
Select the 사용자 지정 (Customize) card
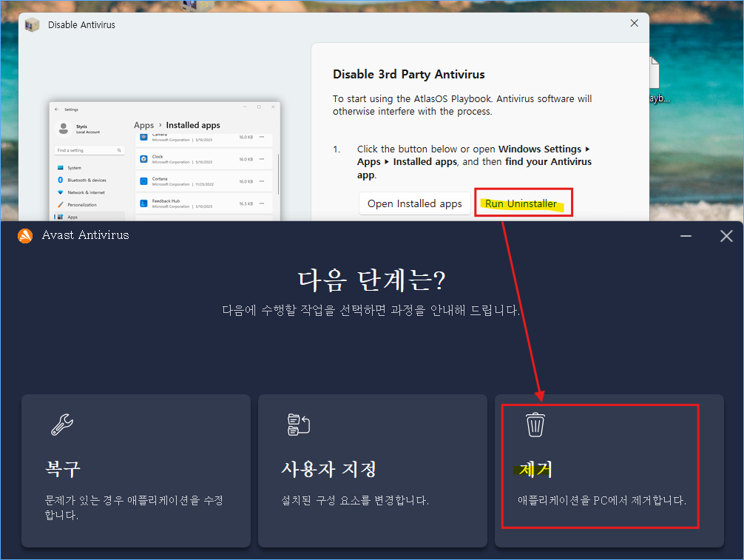pos(373,470)
